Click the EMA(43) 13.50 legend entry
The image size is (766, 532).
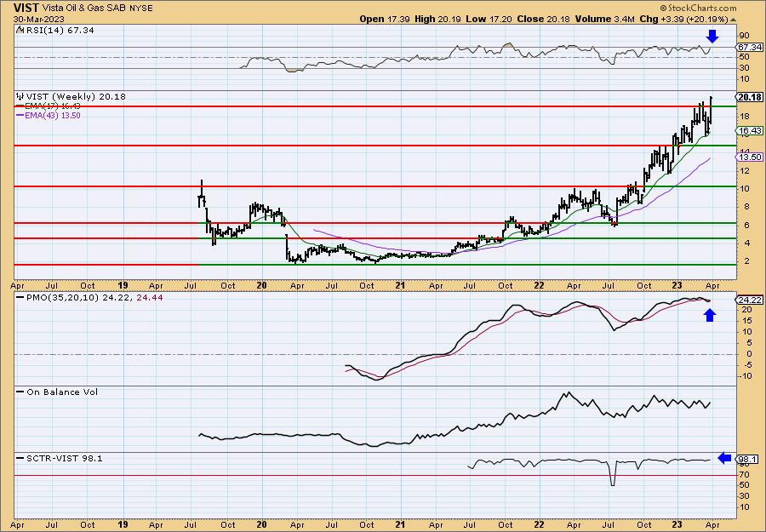[49, 116]
